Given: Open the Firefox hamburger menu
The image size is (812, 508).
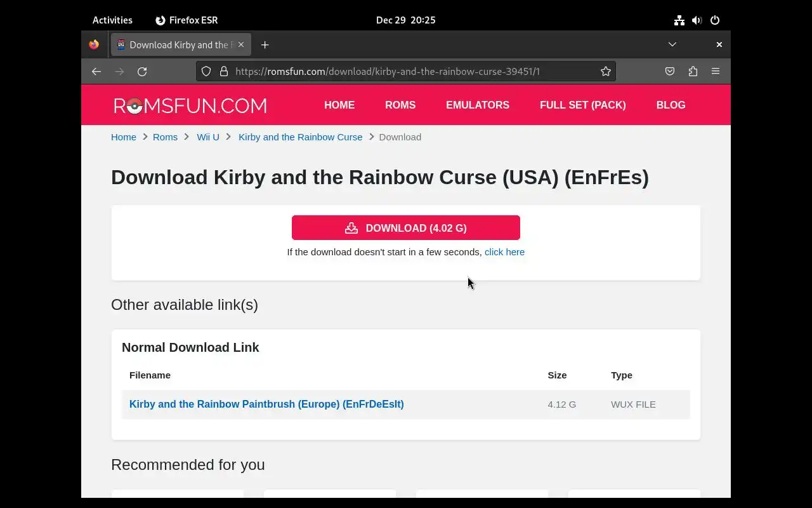Looking at the screenshot, I should click(716, 71).
